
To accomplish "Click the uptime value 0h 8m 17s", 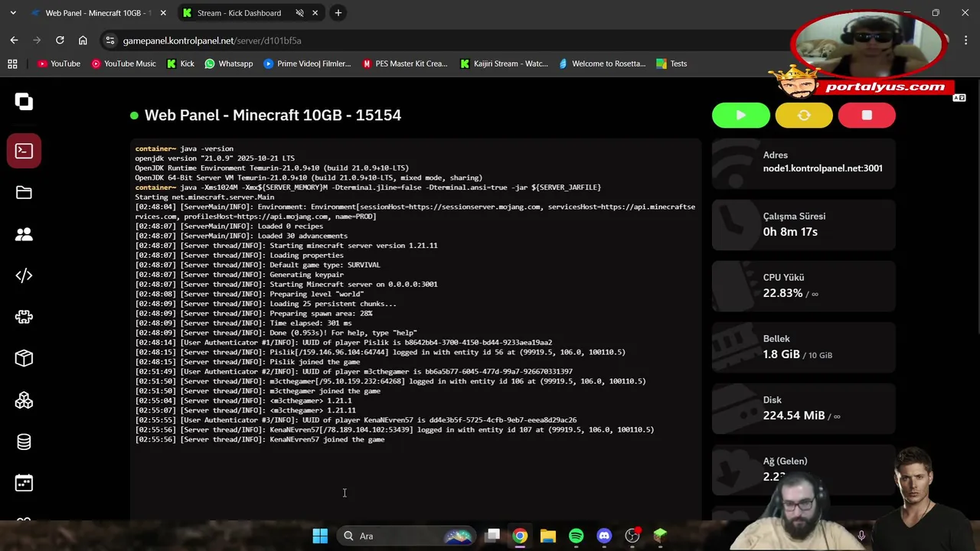I will (x=790, y=231).
